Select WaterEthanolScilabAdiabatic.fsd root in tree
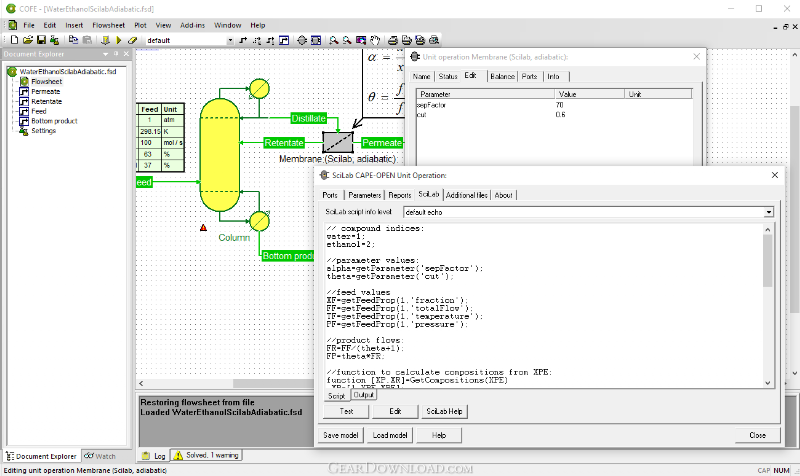 (x=68, y=71)
